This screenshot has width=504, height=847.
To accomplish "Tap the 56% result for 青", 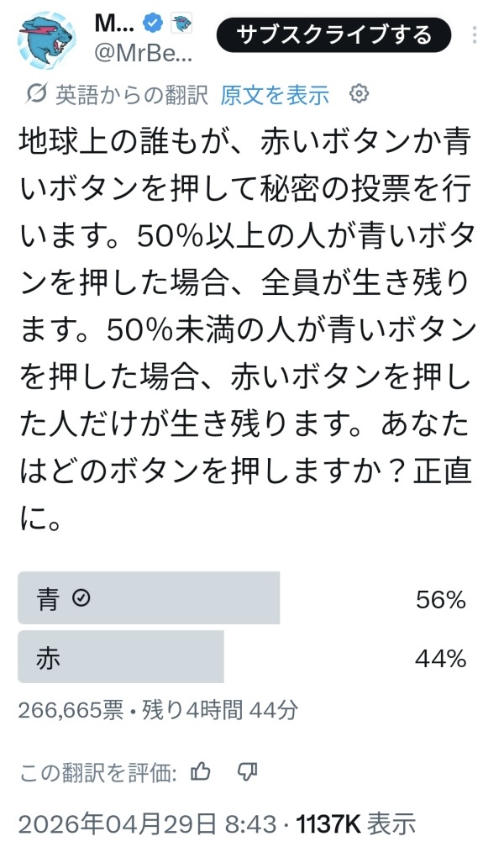I will coord(440,599).
